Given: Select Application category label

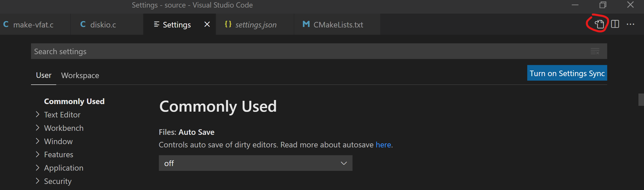Looking at the screenshot, I should [64, 168].
